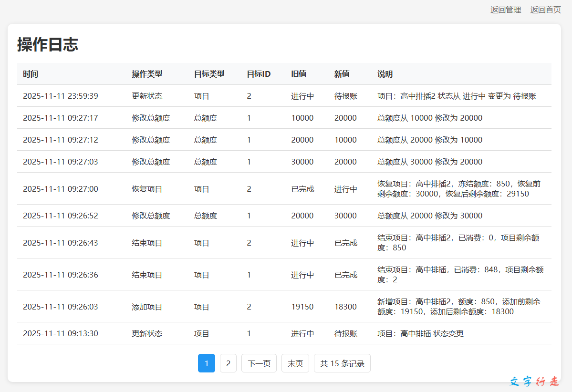Click the 说明 column header
This screenshot has width=572, height=392.
point(385,74)
